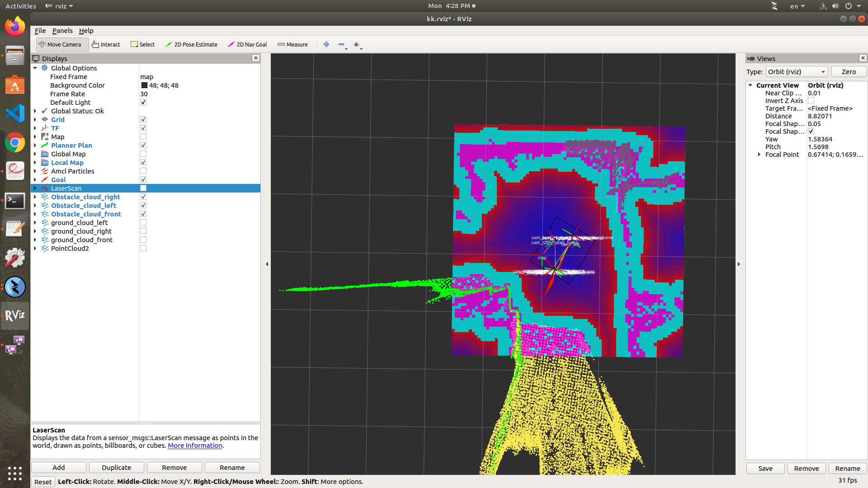Open Visual Studio Code from the dock
The width and height of the screenshot is (868, 488).
(15, 113)
